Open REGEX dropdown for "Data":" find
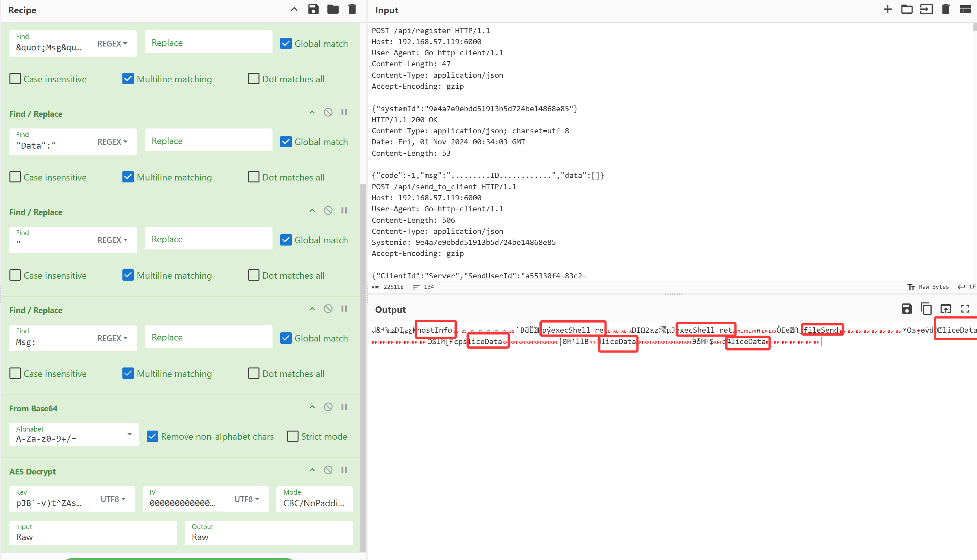Viewport: 977px width, 560px height. coord(112,142)
